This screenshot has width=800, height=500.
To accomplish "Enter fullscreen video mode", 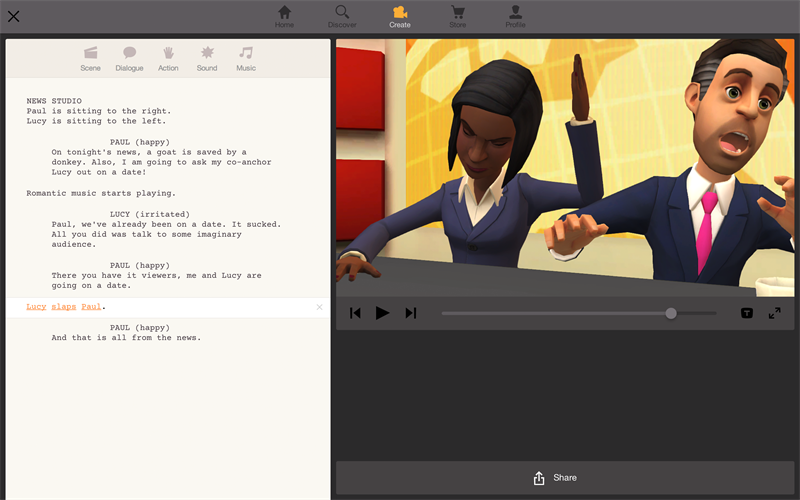I will [x=774, y=313].
